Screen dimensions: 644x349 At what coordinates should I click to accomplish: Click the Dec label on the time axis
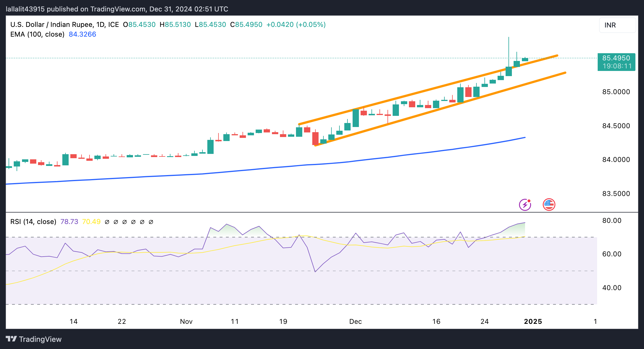coord(355,321)
